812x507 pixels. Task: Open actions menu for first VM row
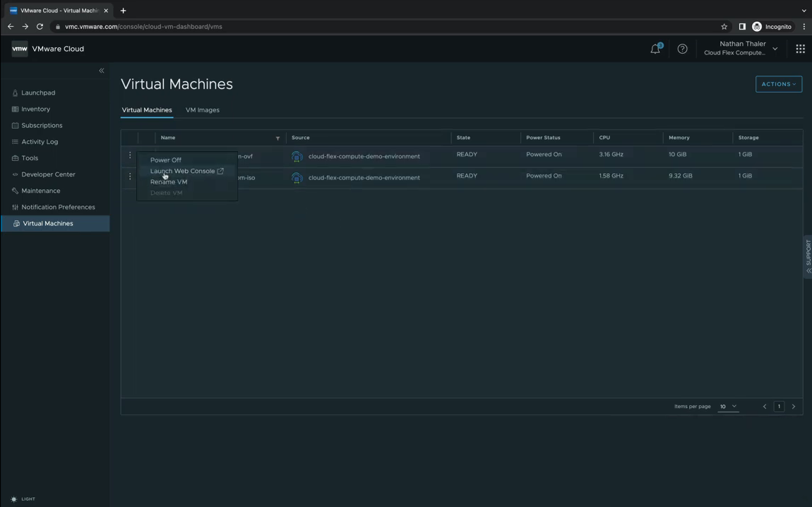pyautogui.click(x=130, y=155)
